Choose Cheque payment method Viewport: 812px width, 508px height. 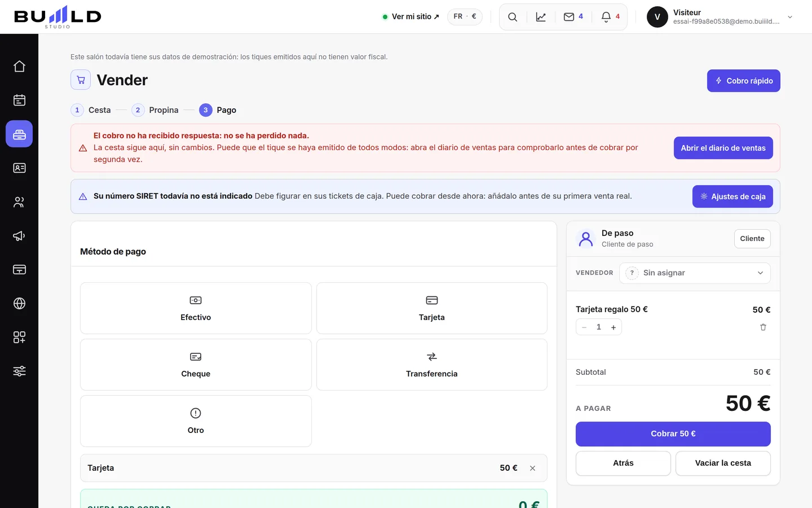point(196,365)
